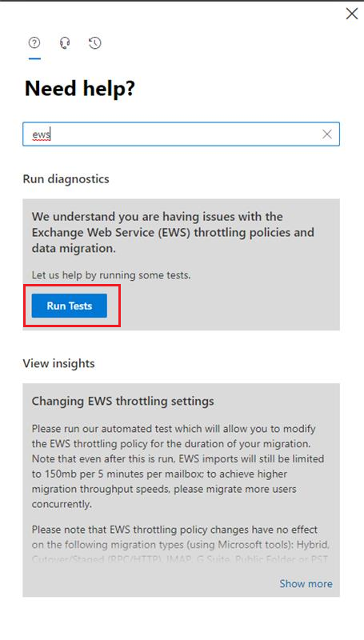The height and width of the screenshot is (640, 364).
Task: Focus the search field containing ews
Action: pyautogui.click(x=181, y=134)
